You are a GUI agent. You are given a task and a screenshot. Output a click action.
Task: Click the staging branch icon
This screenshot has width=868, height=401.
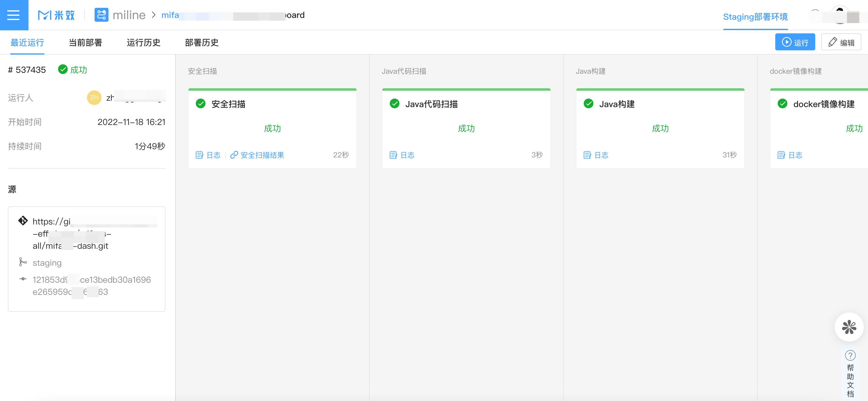[x=23, y=262]
